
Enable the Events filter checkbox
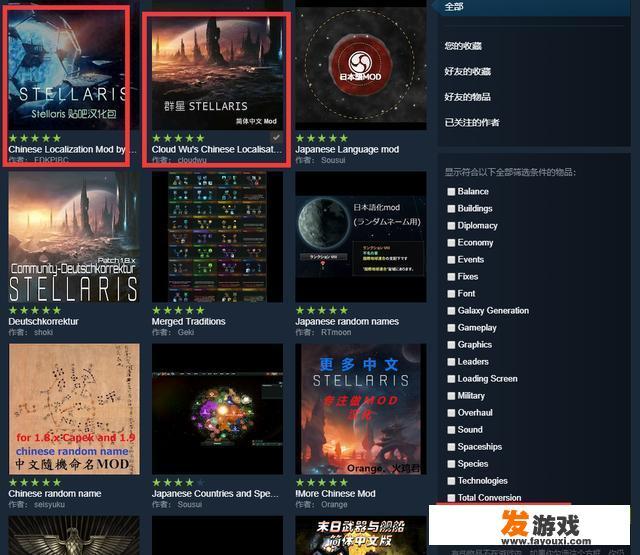pyautogui.click(x=451, y=260)
